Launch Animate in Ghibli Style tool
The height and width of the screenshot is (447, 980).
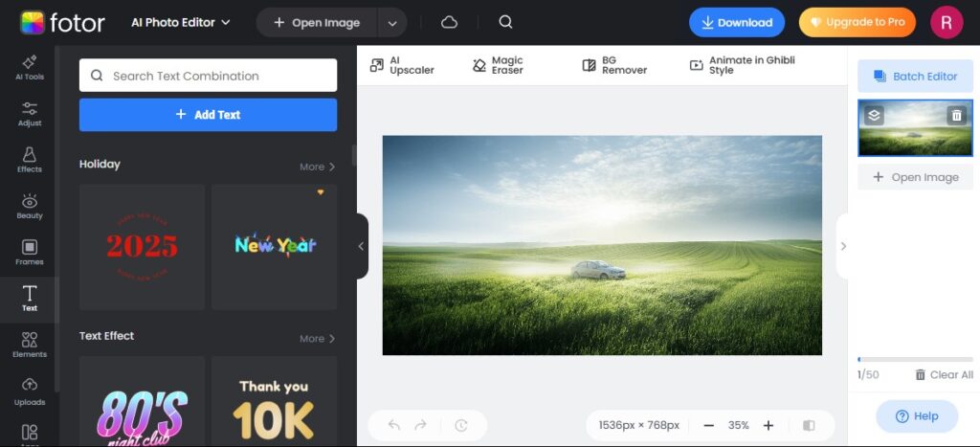[x=742, y=65]
